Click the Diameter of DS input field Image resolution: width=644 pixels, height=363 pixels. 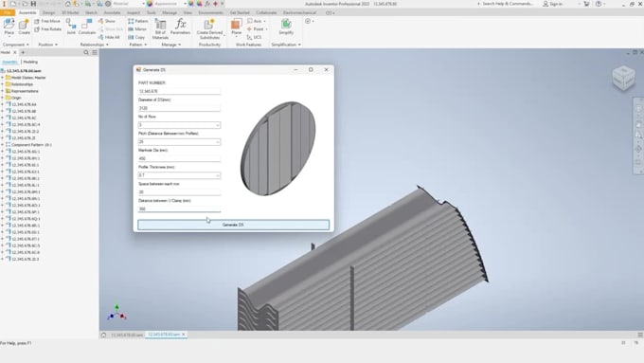[x=179, y=108]
